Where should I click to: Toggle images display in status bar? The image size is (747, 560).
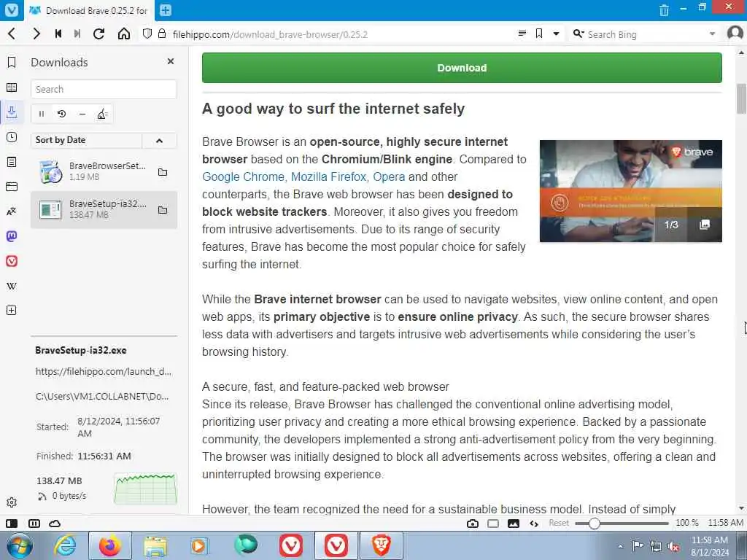pyautogui.click(x=514, y=524)
